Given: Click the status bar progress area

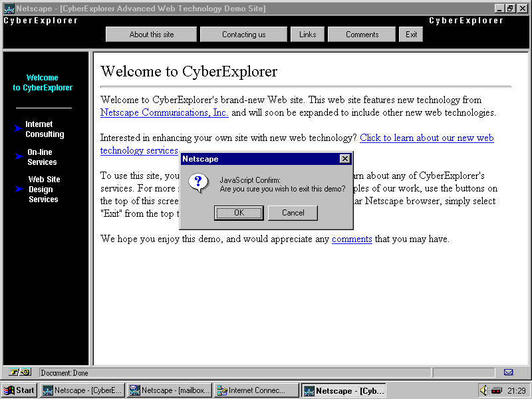Looking at the screenshot, I should [x=464, y=372].
